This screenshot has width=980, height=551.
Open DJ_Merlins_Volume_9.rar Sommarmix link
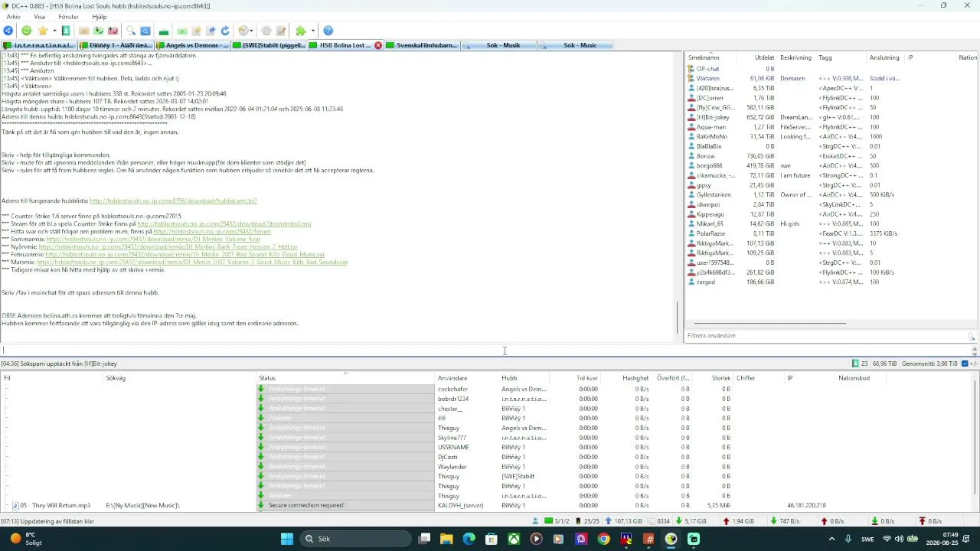coord(153,239)
